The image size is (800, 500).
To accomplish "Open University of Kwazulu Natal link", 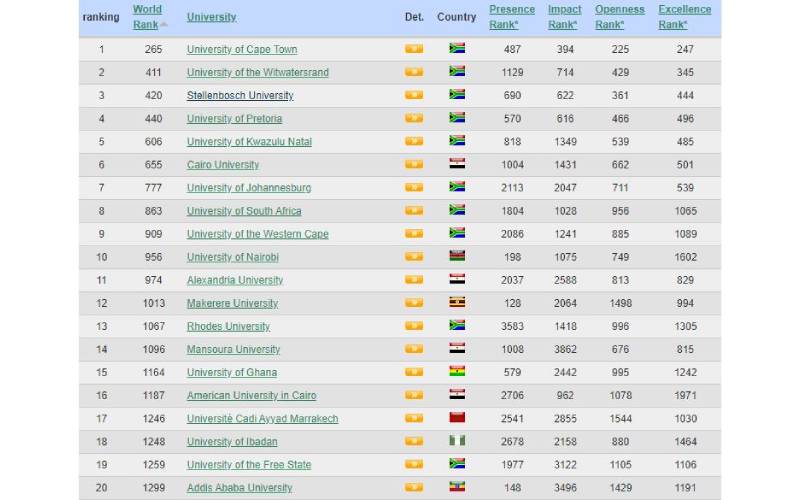I will coord(249,142).
